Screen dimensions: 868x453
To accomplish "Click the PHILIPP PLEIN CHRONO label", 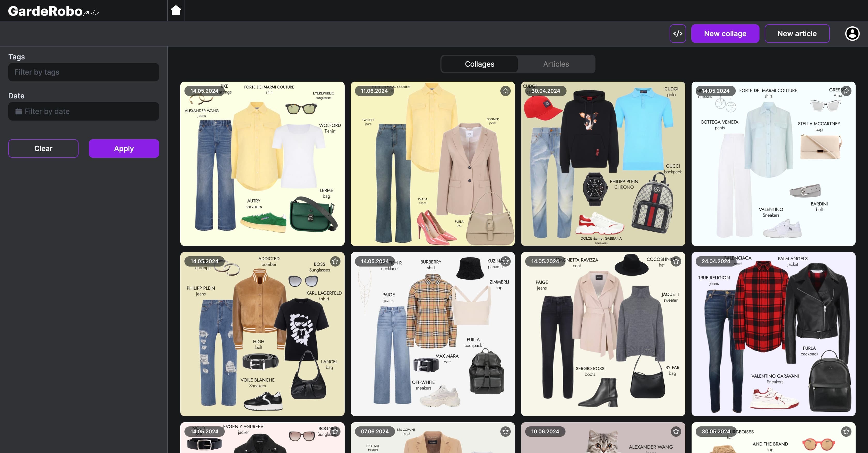I will pyautogui.click(x=624, y=184).
